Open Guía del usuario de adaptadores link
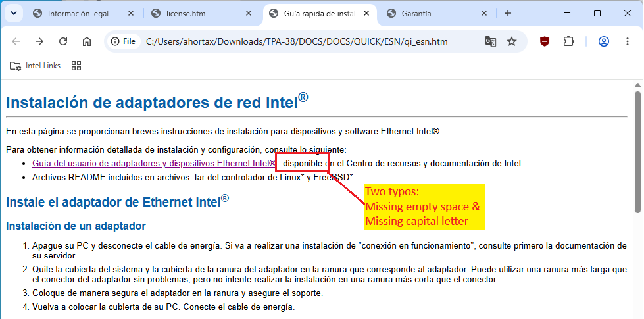 154,163
